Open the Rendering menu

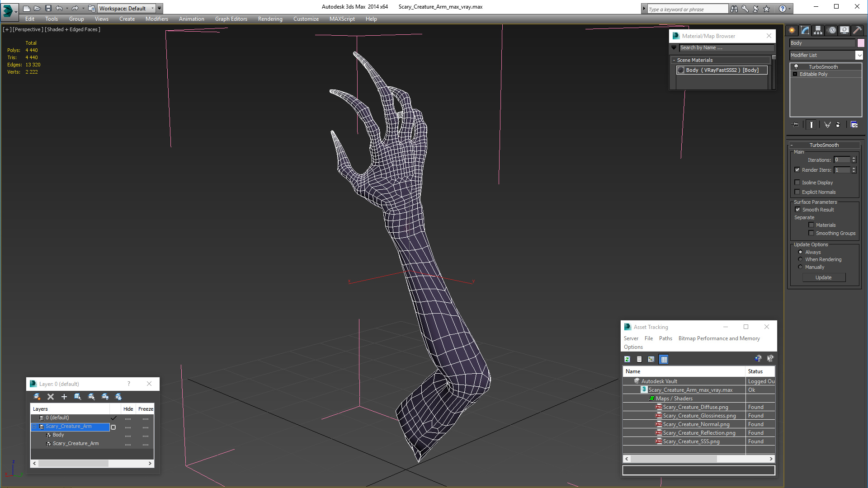(270, 19)
